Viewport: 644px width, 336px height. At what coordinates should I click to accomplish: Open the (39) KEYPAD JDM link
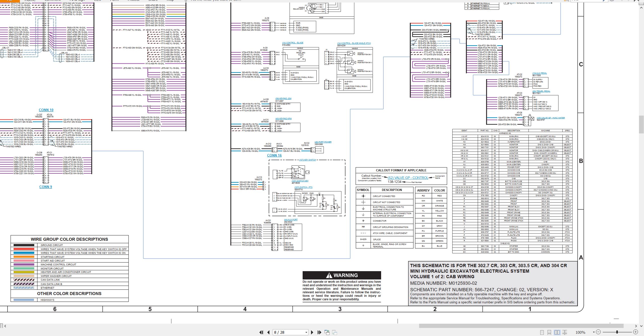283,99
